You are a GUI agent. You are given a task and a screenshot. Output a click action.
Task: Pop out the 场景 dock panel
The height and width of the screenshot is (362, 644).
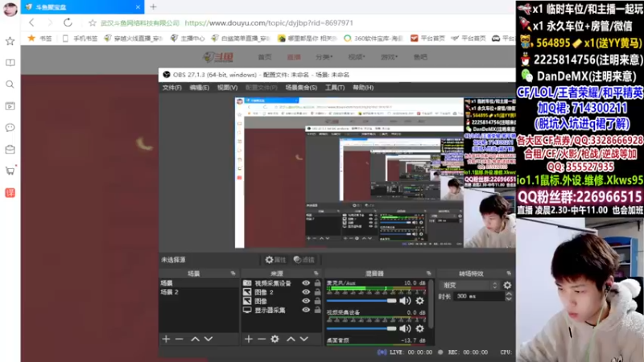tap(233, 274)
